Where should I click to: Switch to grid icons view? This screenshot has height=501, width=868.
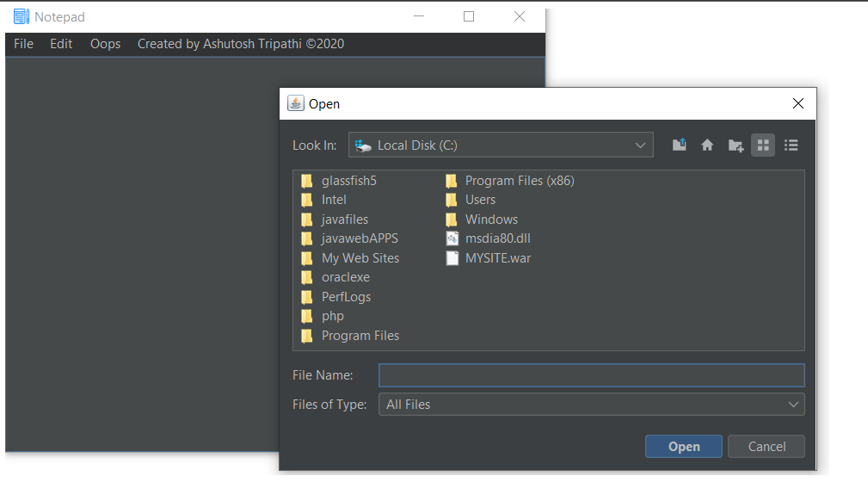coord(763,145)
